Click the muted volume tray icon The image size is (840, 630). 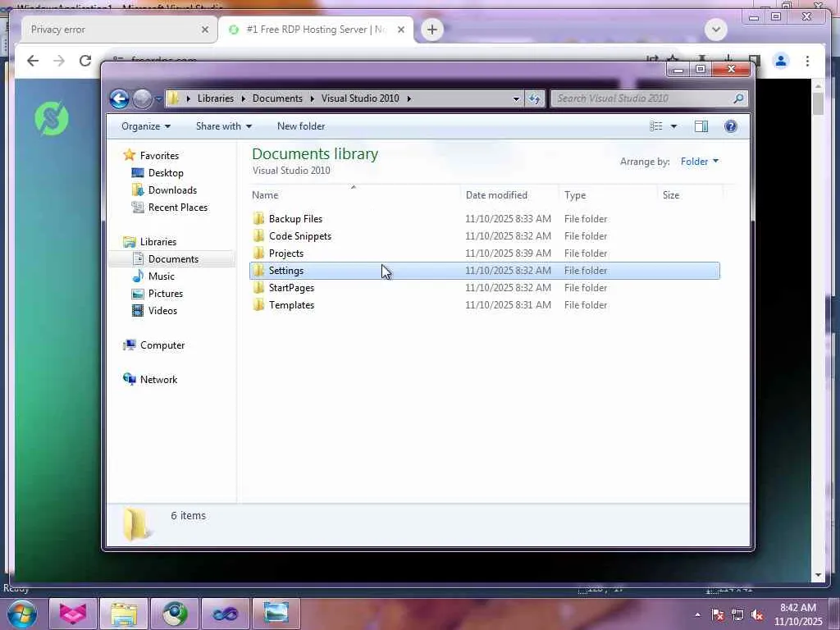(757, 615)
